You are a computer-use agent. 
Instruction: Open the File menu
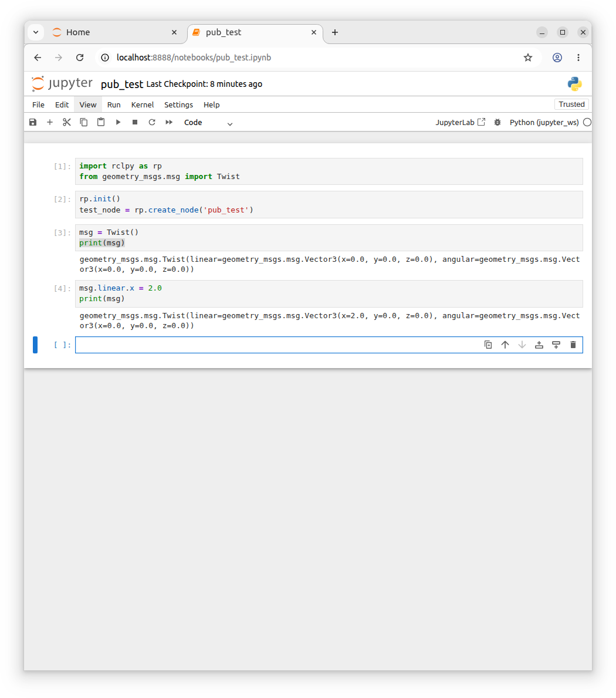pos(38,104)
